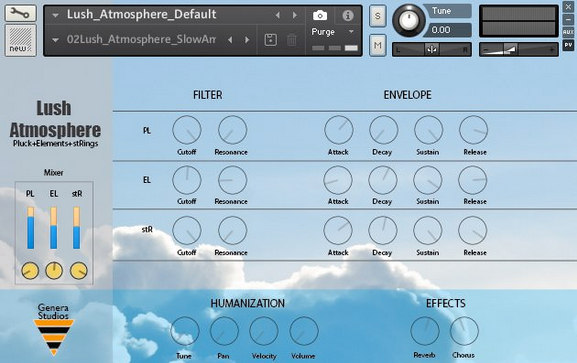The image size is (577, 363).
Task: Click the FILTER section heading
Action: coord(208,95)
